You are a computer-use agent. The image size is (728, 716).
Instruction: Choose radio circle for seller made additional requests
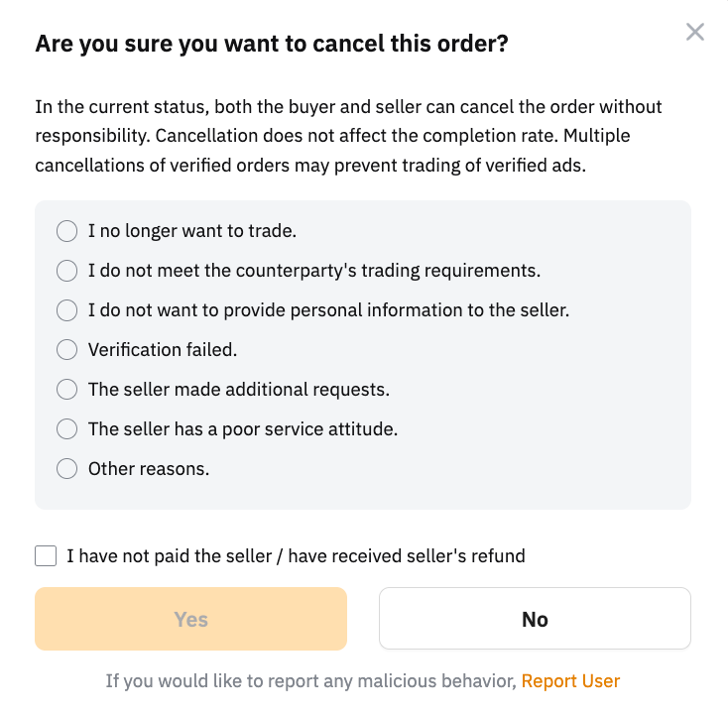(x=66, y=390)
